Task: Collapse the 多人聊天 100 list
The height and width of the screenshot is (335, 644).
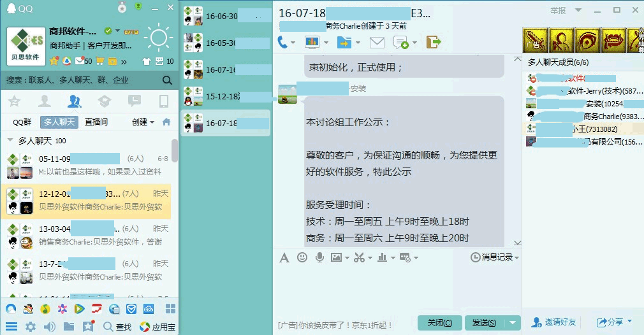Action: coord(10,141)
